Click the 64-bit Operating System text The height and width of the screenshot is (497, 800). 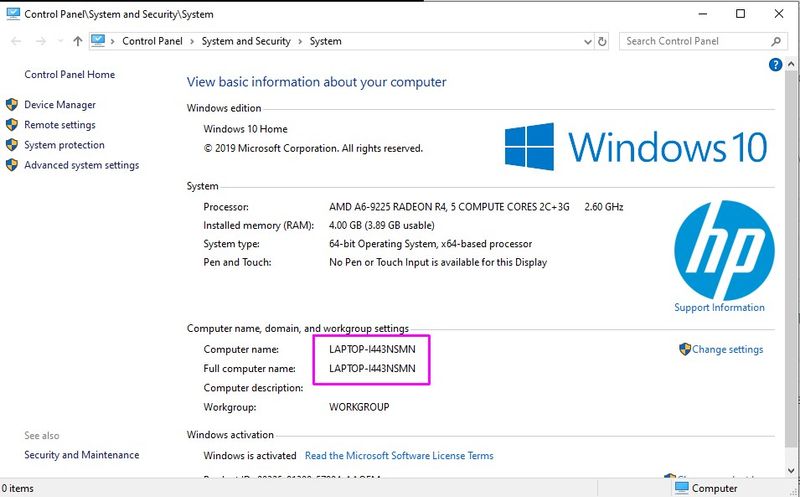(431, 244)
